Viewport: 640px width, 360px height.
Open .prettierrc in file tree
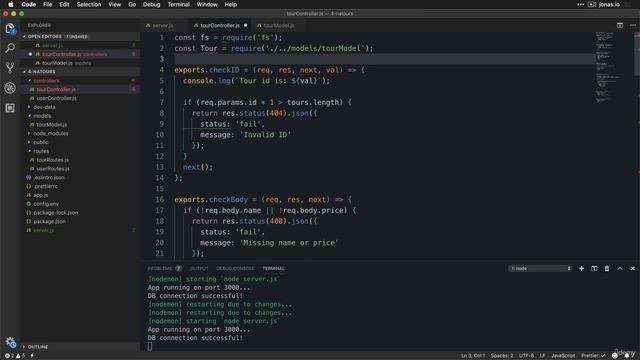click(45, 186)
